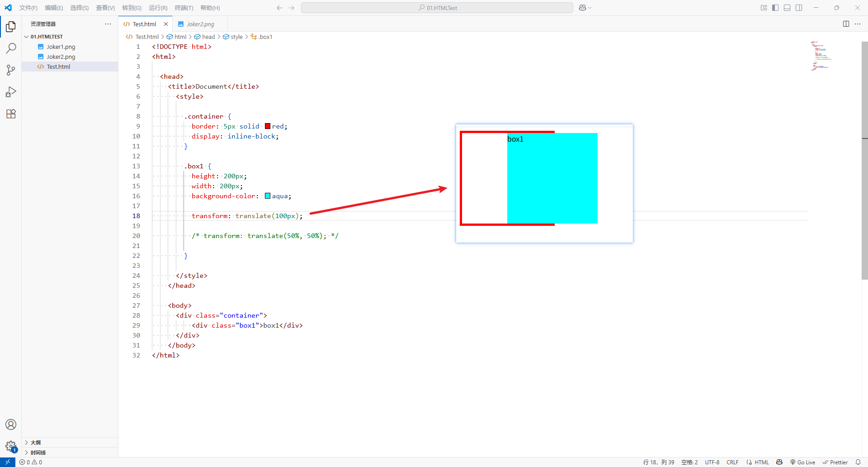
Task: Open the 查看(V) menu
Action: point(105,8)
